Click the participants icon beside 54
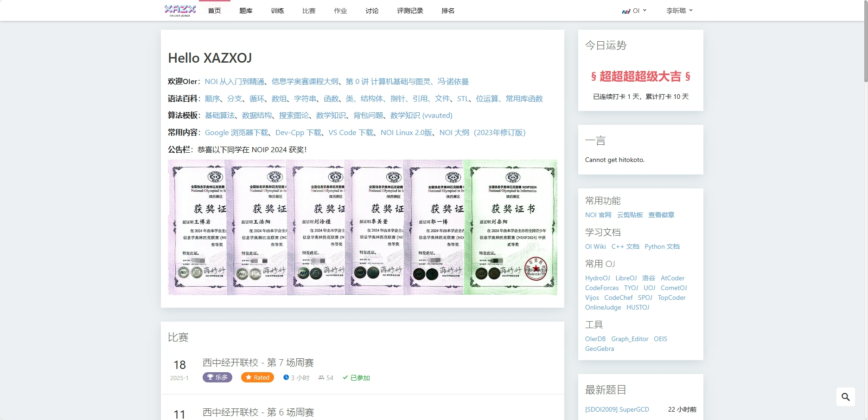 [321, 377]
